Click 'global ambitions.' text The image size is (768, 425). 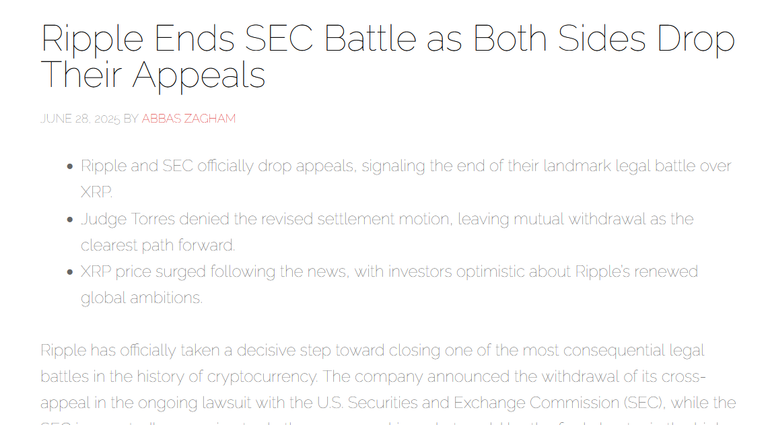pos(142,298)
